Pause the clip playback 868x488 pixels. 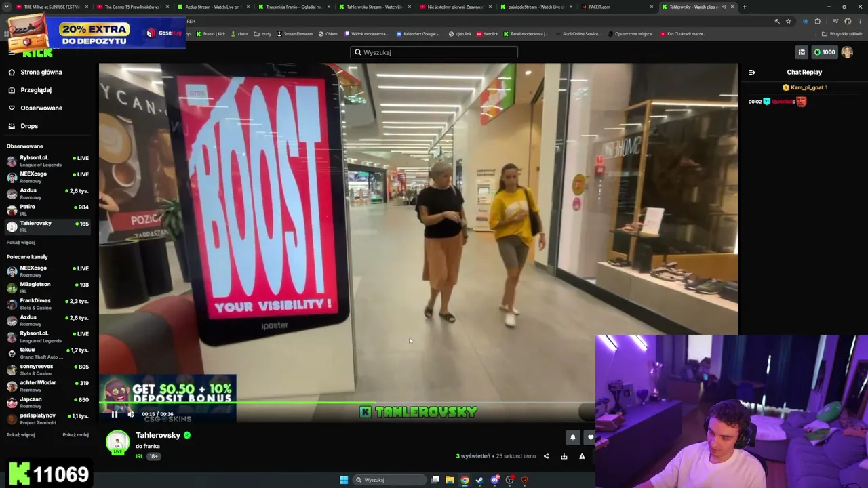click(x=114, y=414)
